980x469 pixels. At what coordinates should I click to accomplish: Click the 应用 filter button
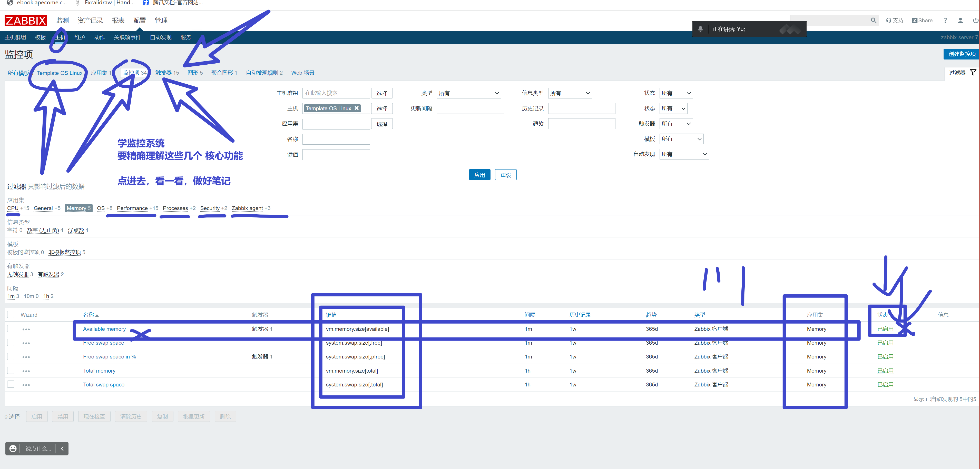tap(479, 175)
